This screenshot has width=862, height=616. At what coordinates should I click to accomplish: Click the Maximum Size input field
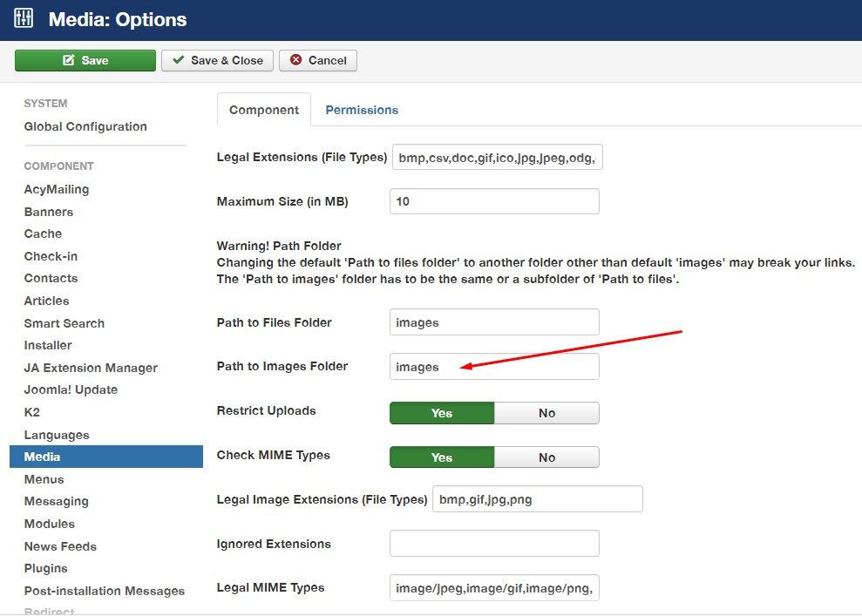[494, 201]
